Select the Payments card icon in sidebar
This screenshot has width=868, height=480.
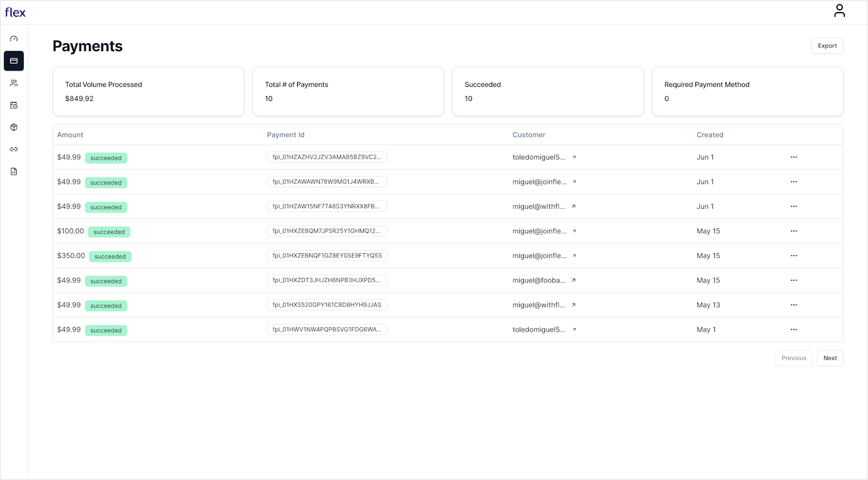coord(14,61)
